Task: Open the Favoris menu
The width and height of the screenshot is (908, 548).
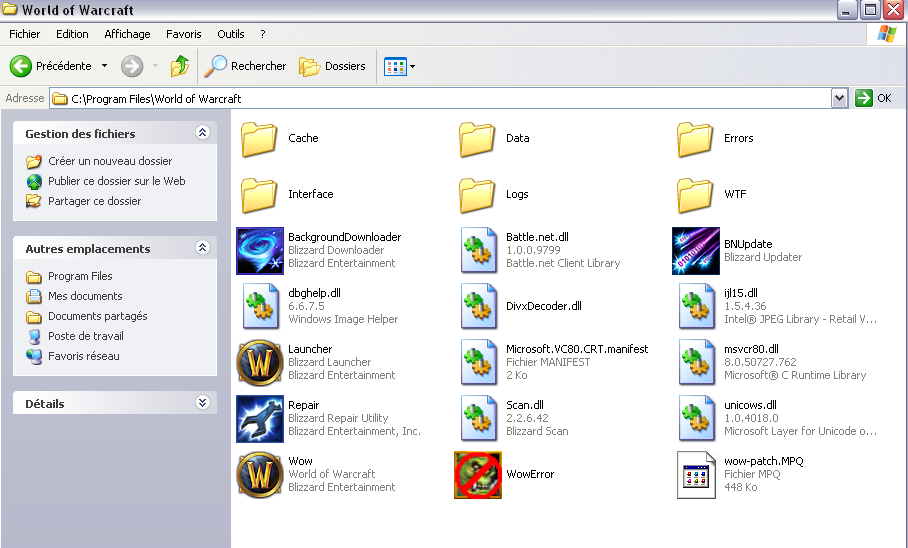Action: coord(184,34)
